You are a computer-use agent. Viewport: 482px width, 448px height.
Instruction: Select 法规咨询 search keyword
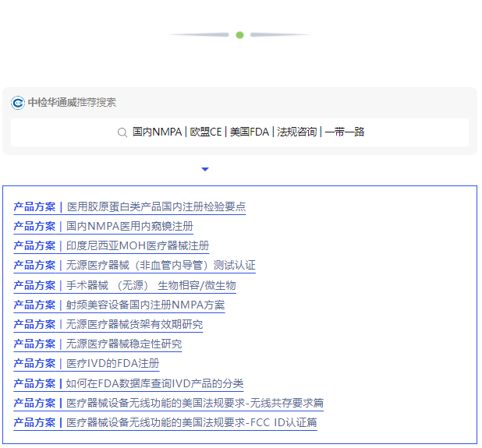pyautogui.click(x=297, y=132)
